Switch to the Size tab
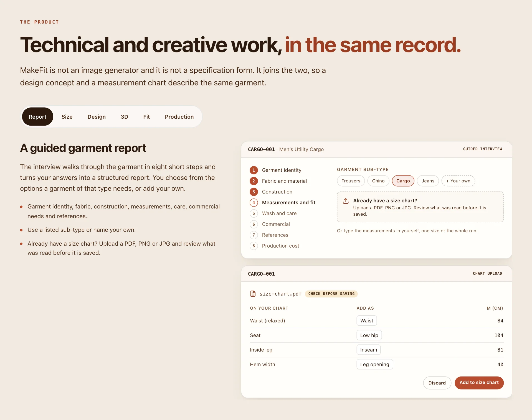 point(67,117)
